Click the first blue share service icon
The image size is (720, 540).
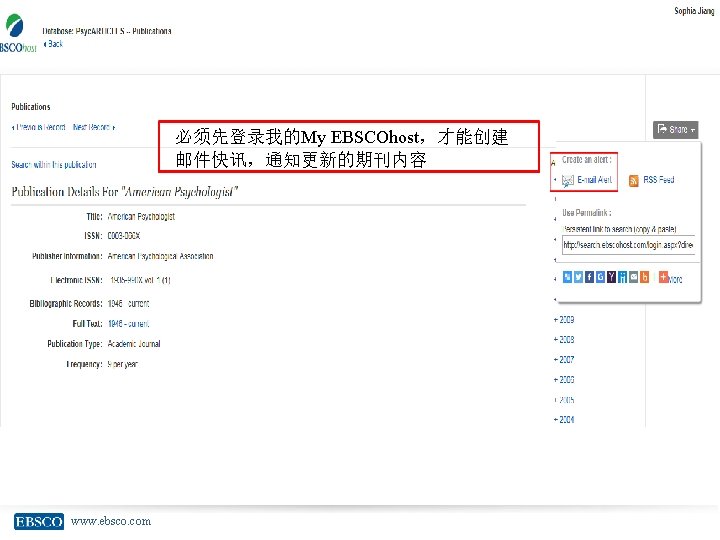[568, 277]
